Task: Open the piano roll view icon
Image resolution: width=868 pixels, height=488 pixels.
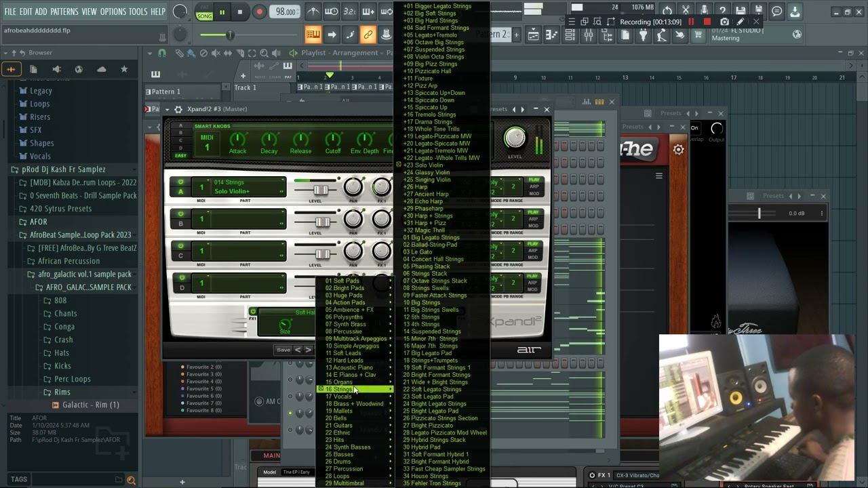Action: tap(552, 35)
